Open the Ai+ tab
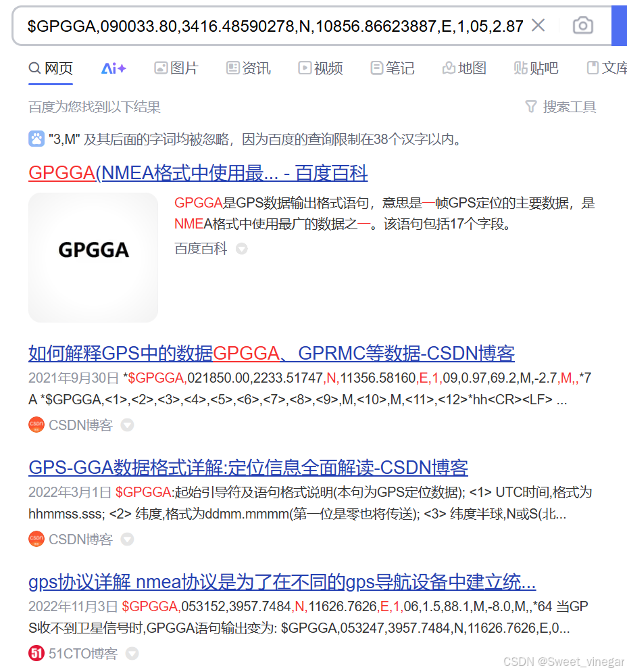Viewport: 627px width, 672px height. (x=114, y=68)
